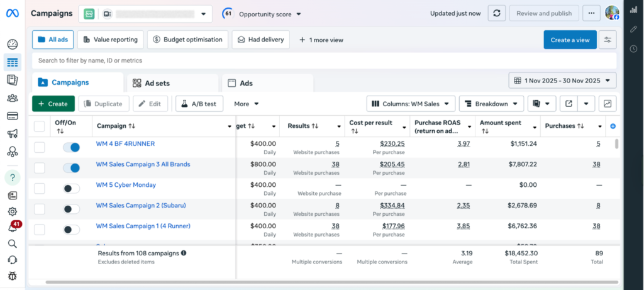This screenshot has height=290, width=644.
Task: Click the Create a view button
Action: click(x=570, y=40)
